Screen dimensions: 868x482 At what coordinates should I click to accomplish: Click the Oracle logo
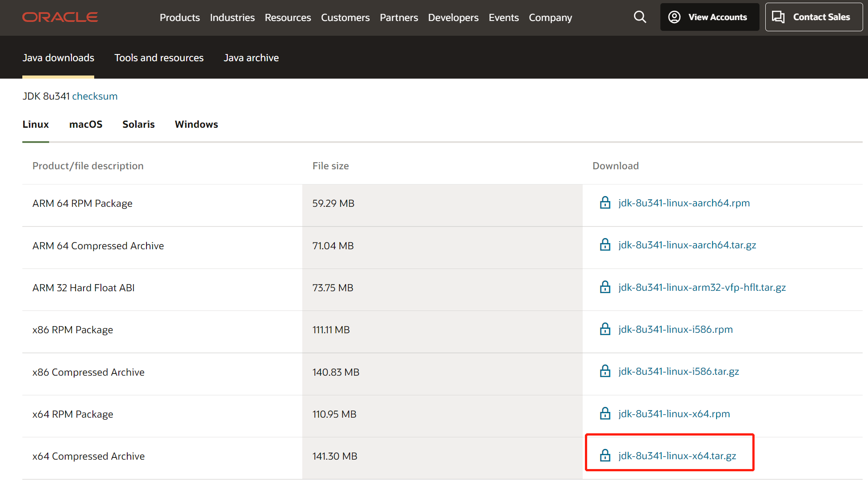pos(60,17)
